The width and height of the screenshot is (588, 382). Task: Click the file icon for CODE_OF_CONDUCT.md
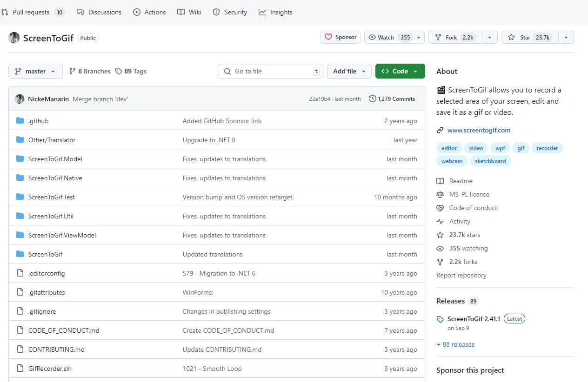tap(20, 330)
